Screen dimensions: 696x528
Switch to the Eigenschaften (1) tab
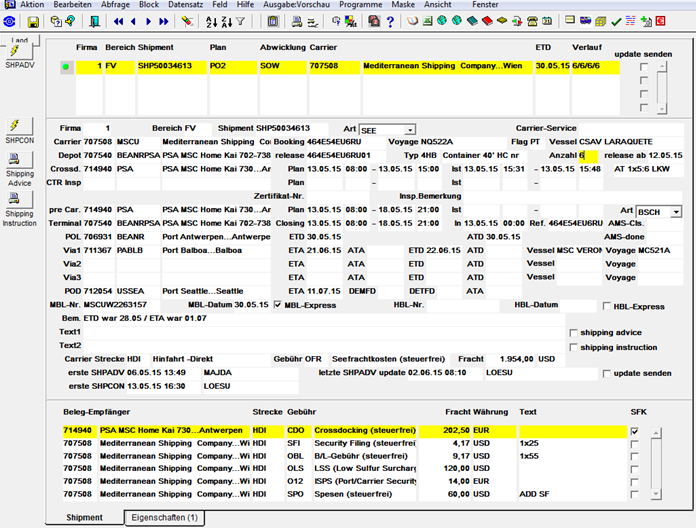pos(165,518)
